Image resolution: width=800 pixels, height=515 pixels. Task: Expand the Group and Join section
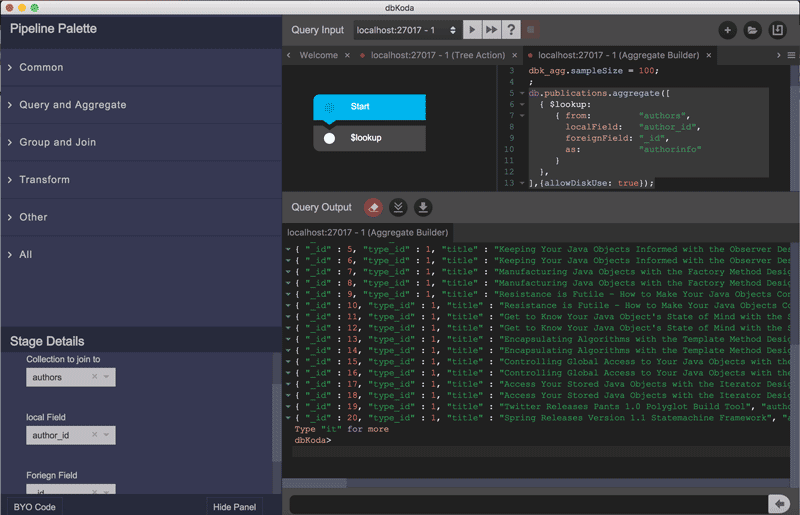pos(57,142)
